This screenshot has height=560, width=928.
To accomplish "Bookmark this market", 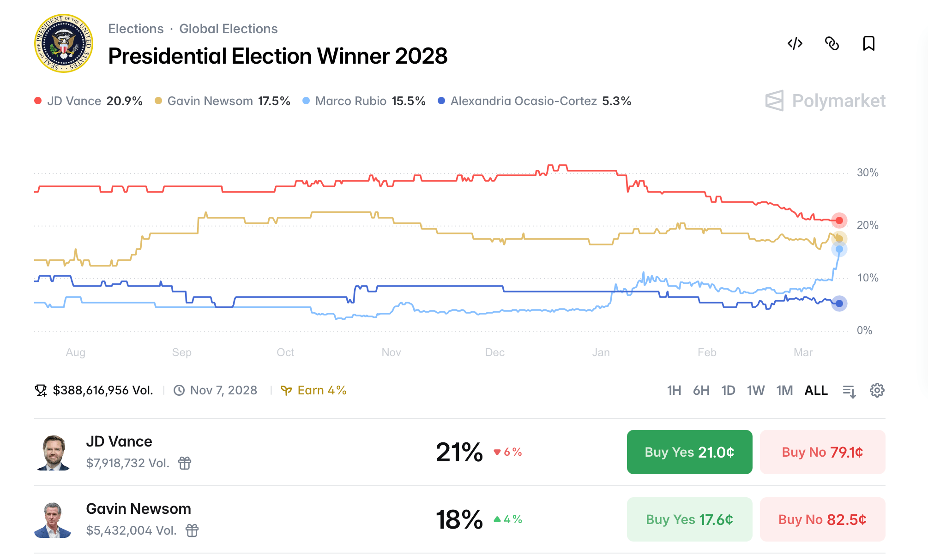I will coord(868,43).
